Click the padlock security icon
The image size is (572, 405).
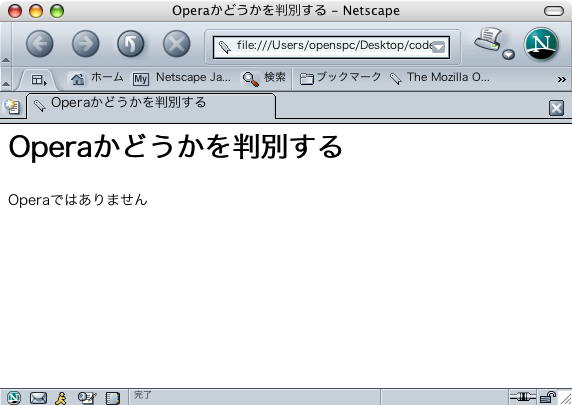pyautogui.click(x=548, y=397)
